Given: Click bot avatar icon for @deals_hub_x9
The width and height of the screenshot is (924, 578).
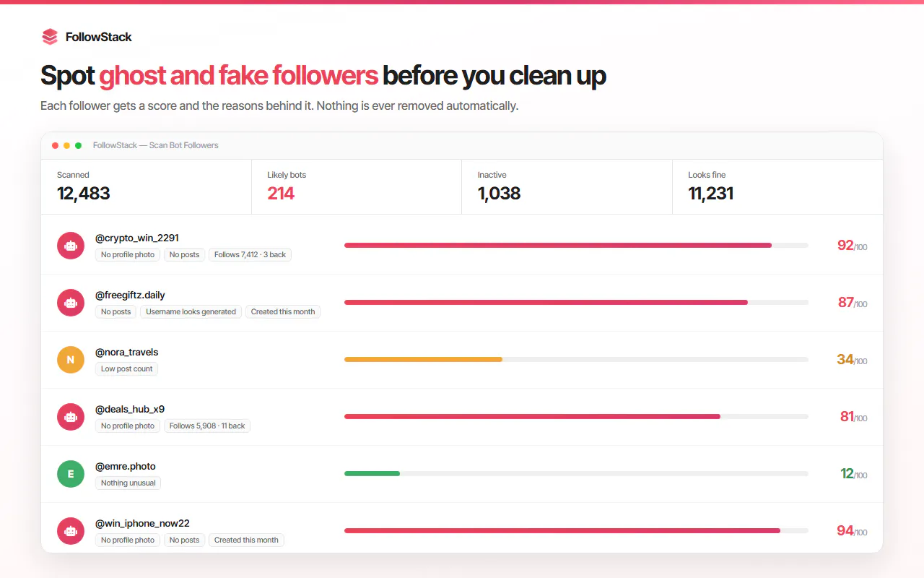Looking at the screenshot, I should [71, 417].
